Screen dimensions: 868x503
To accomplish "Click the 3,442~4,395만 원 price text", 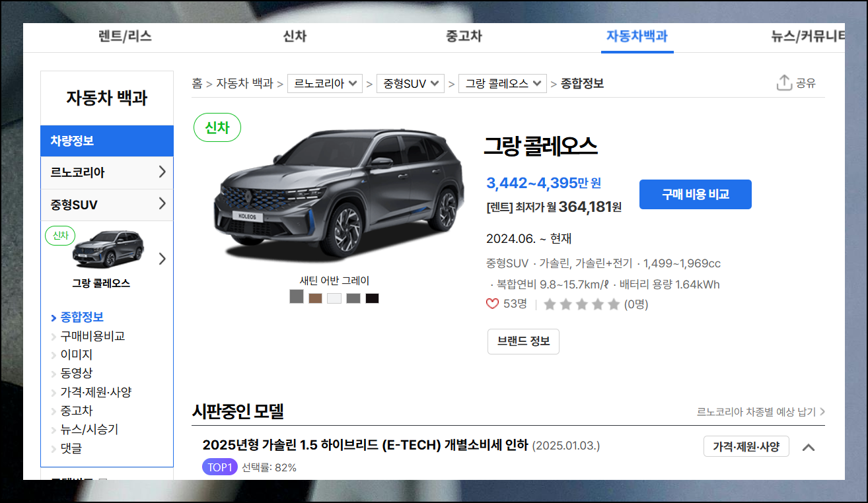I will pos(544,183).
